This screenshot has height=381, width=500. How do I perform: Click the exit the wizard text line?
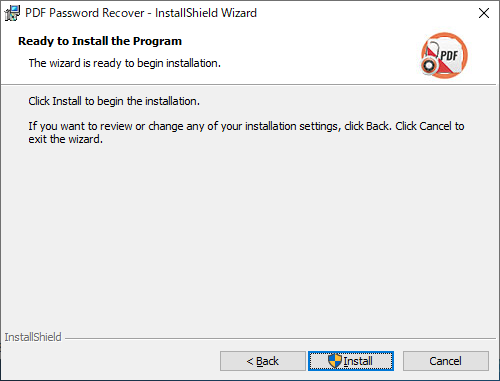click(65, 139)
